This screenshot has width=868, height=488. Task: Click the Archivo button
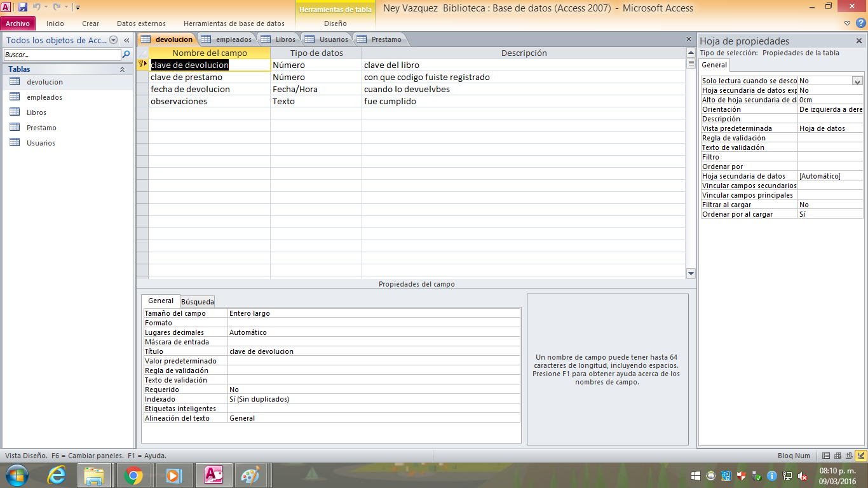pos(18,24)
